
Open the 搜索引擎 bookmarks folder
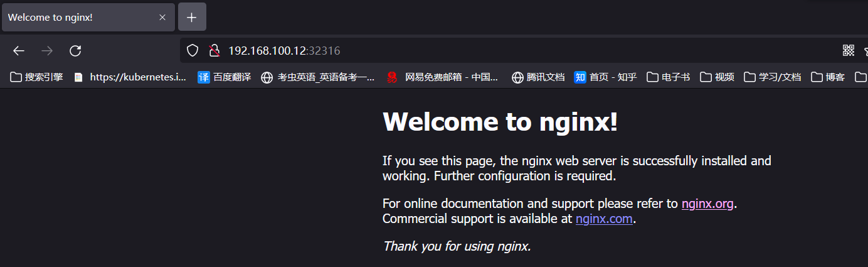pos(37,77)
